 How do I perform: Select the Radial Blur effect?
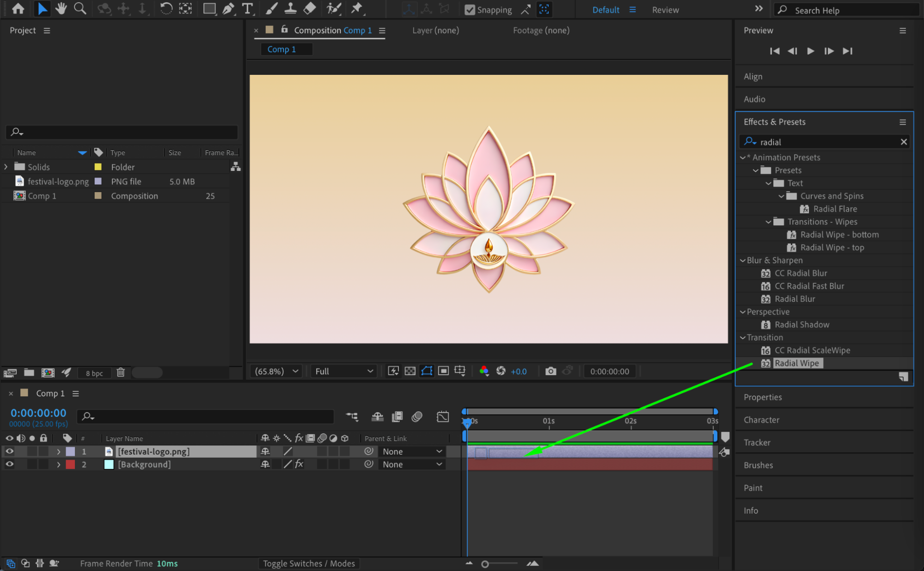(x=795, y=299)
